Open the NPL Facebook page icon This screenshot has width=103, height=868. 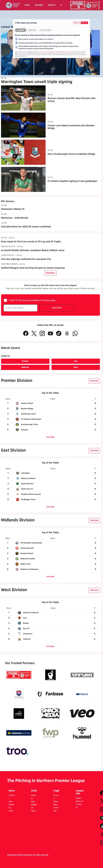pos(26,333)
